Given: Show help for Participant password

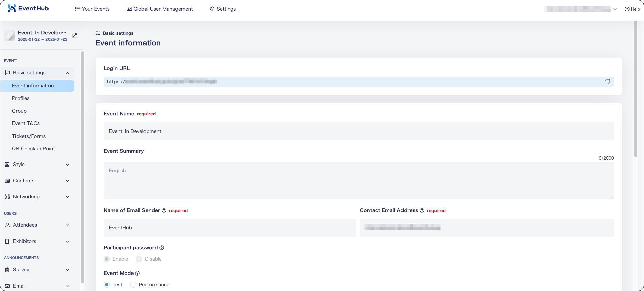Looking at the screenshot, I should click(x=162, y=248).
